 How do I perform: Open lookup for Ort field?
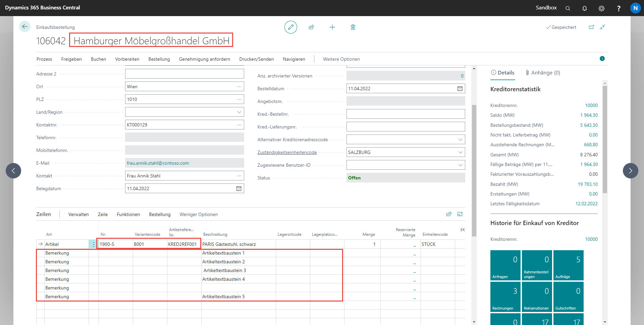[239, 87]
